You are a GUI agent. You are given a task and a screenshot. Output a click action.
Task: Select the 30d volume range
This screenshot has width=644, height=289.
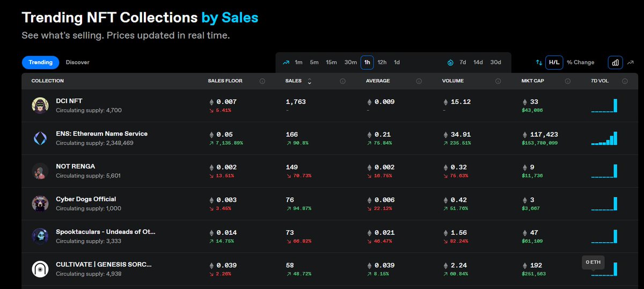(495, 62)
